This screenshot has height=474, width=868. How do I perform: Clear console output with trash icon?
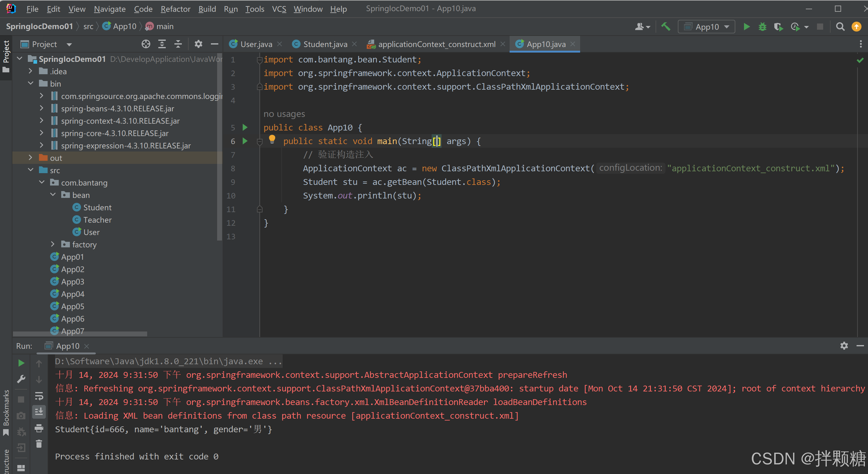point(39,444)
